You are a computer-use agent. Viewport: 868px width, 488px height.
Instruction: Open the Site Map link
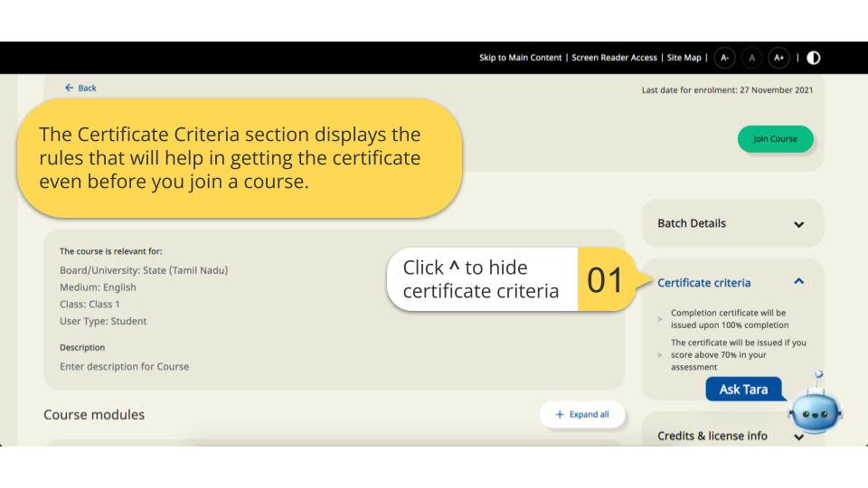click(684, 58)
